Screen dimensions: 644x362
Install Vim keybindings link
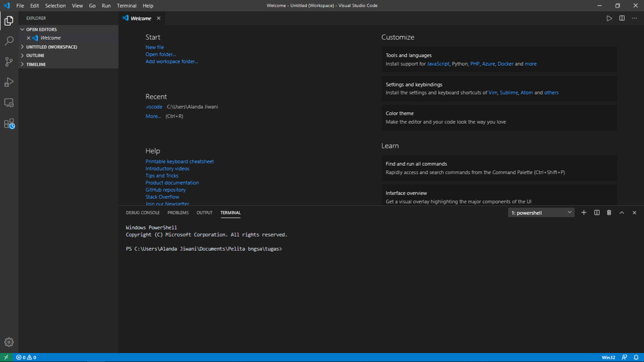click(493, 93)
